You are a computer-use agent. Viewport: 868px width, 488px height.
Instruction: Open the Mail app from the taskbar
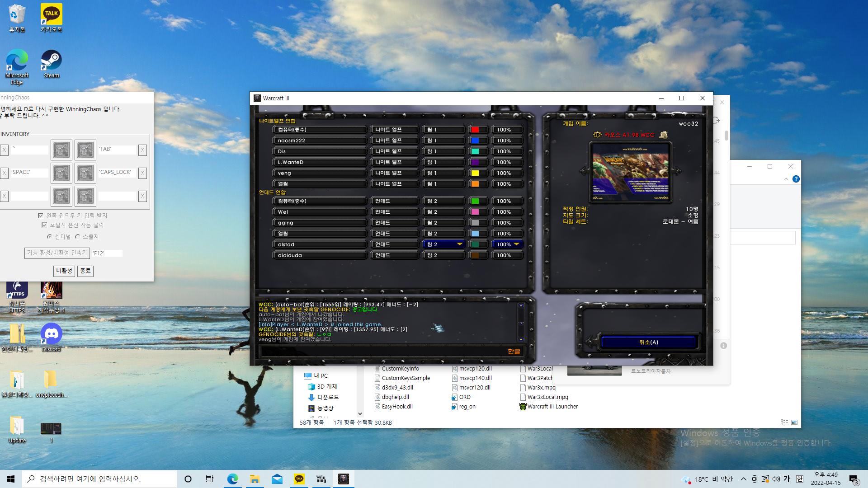(277, 479)
